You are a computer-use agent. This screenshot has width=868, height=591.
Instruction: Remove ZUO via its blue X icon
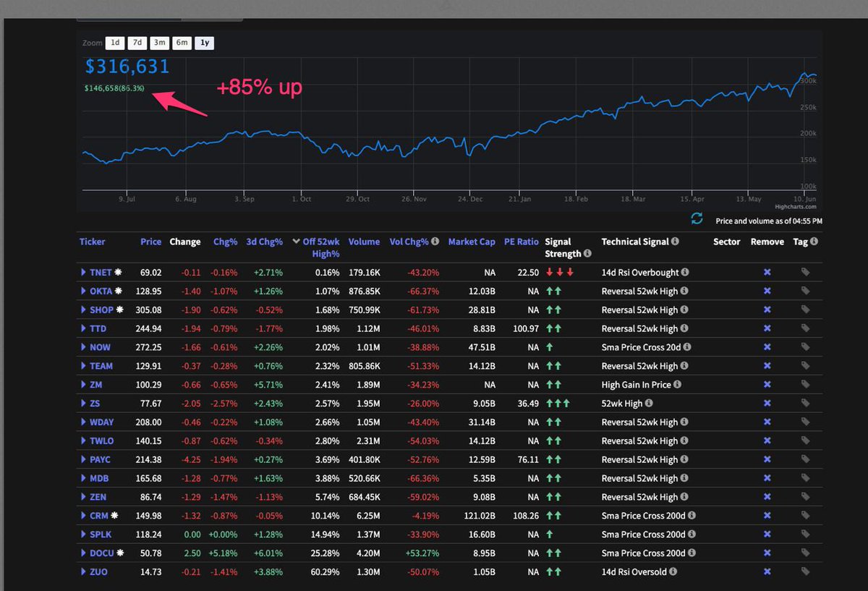coord(766,571)
